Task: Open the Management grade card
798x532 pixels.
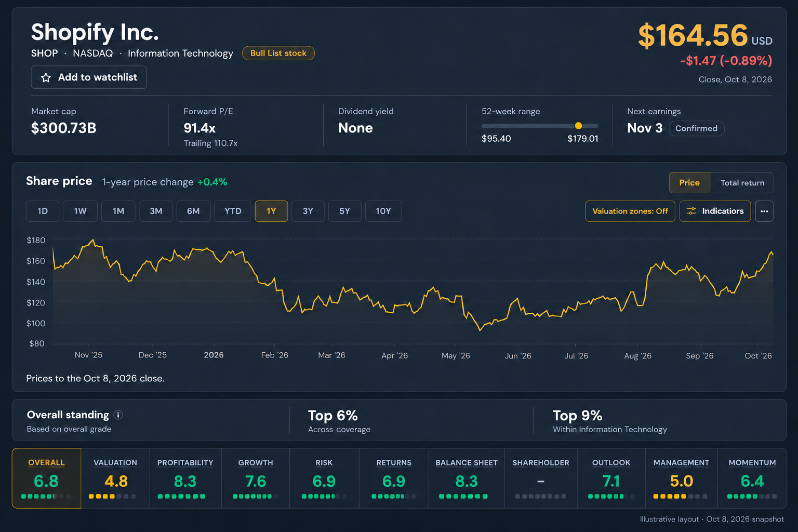Action: pos(681,478)
